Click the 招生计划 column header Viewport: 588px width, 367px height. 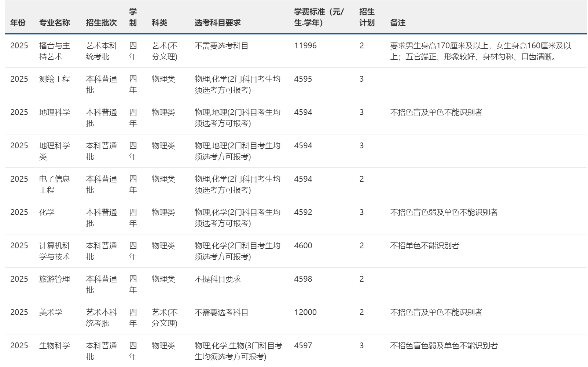367,17
